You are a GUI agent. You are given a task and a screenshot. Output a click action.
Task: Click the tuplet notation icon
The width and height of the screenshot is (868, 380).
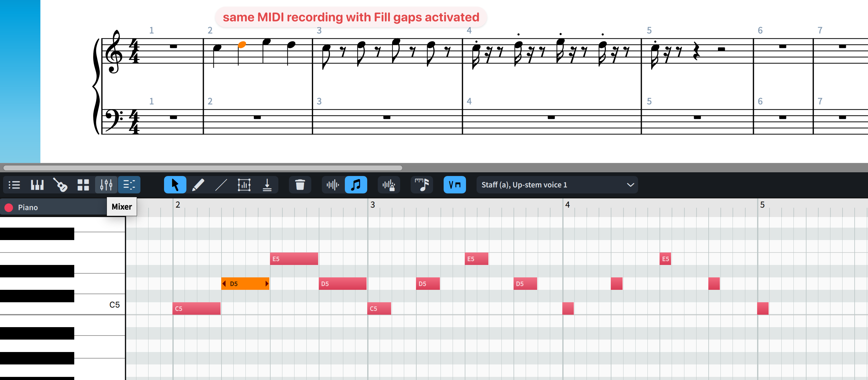tap(422, 185)
